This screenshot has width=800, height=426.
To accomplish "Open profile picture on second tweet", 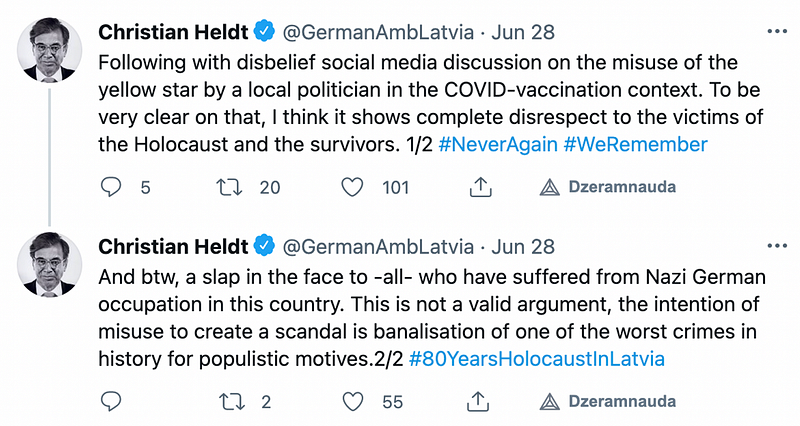I will pyautogui.click(x=50, y=264).
